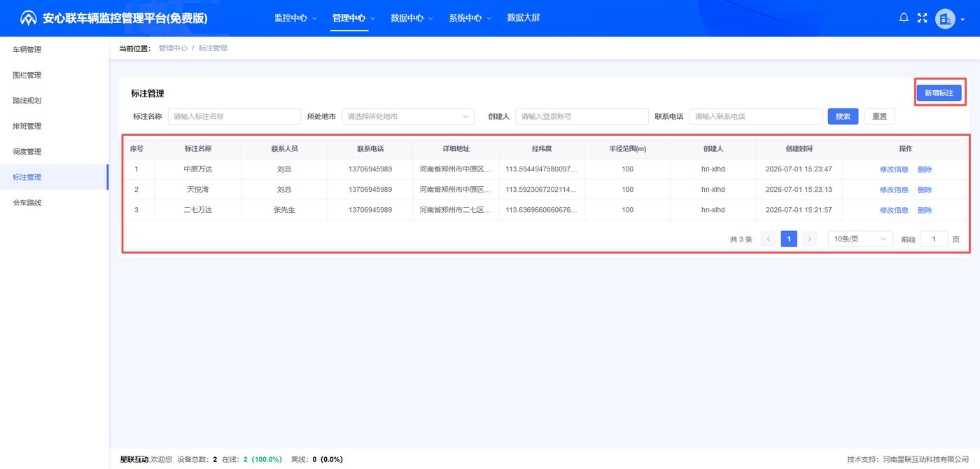Viewport: 980px width, 469px height.
Task: Click the 标注名称 column header
Action: [198, 149]
